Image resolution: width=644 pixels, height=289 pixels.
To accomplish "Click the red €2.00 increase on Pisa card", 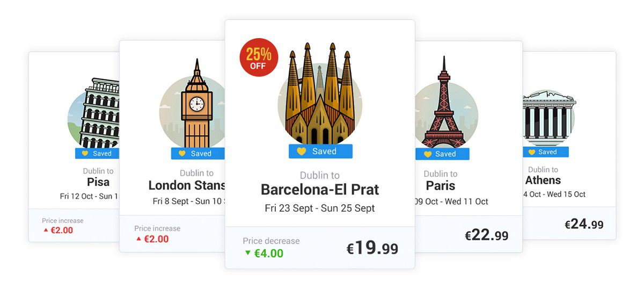I will [x=62, y=230].
